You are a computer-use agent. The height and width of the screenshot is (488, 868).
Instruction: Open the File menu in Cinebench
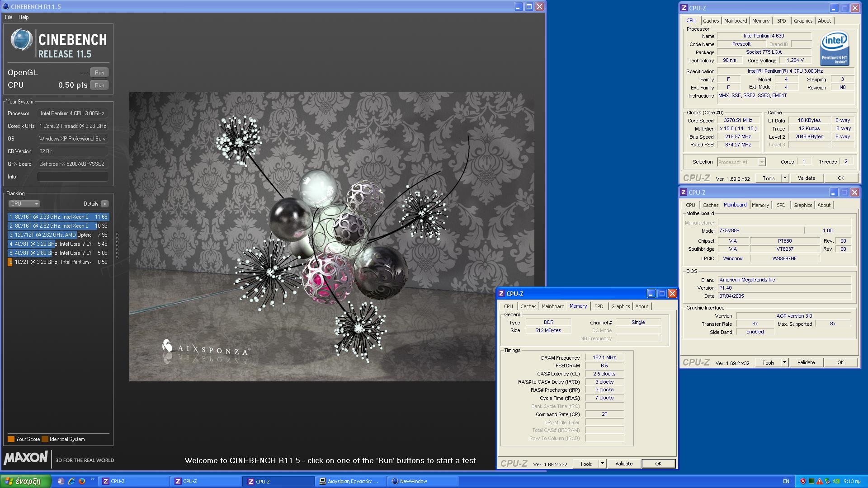point(9,17)
